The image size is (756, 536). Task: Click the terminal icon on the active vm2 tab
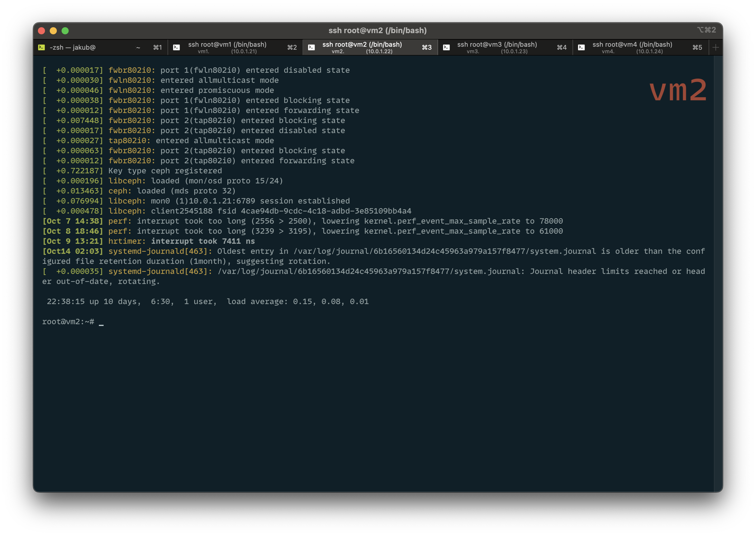coord(311,47)
